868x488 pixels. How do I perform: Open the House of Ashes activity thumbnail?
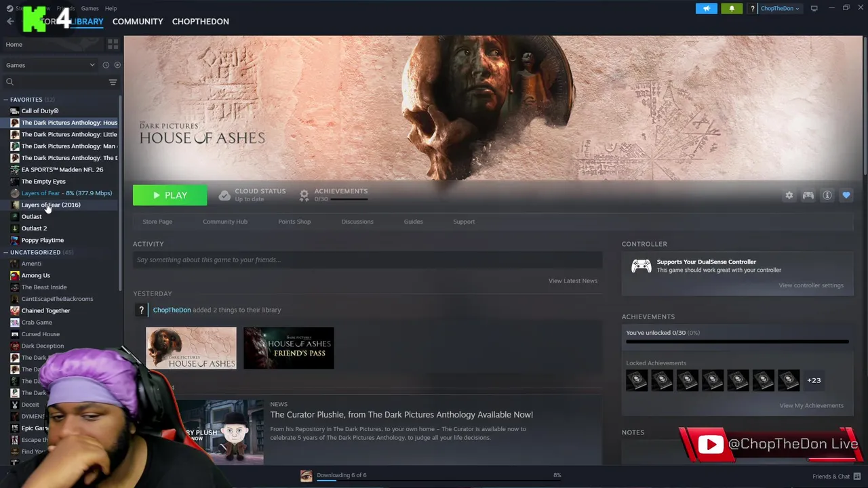[x=191, y=348]
